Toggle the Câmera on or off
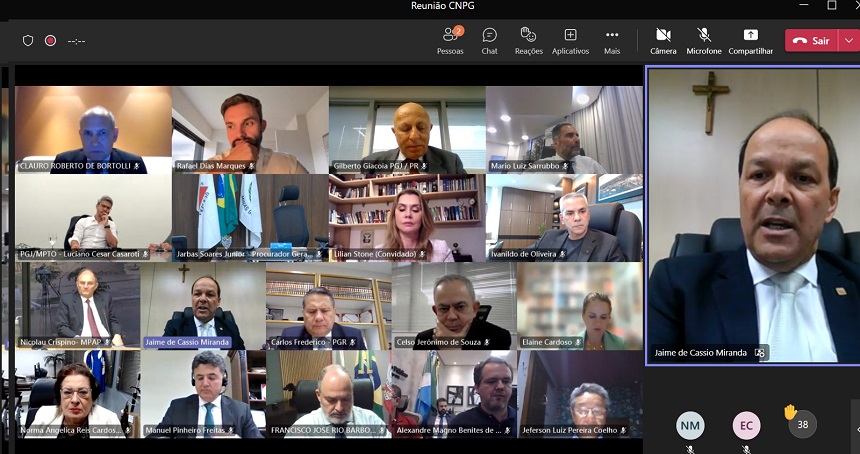Viewport: 860px width, 454px height. pos(663,40)
